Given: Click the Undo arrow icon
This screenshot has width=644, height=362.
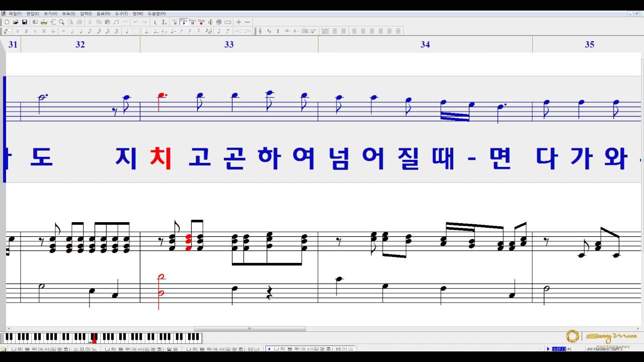Looking at the screenshot, I should 135,22.
